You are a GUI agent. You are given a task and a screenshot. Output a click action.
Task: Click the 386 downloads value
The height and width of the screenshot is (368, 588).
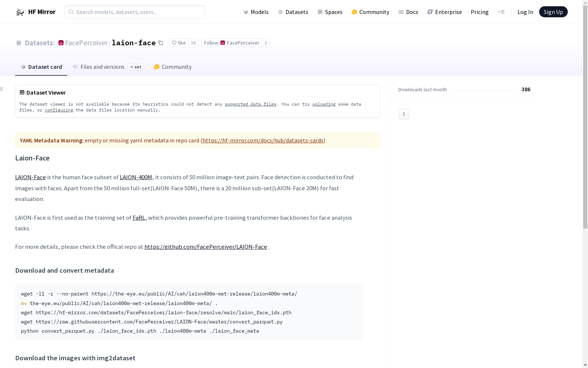tap(526, 89)
